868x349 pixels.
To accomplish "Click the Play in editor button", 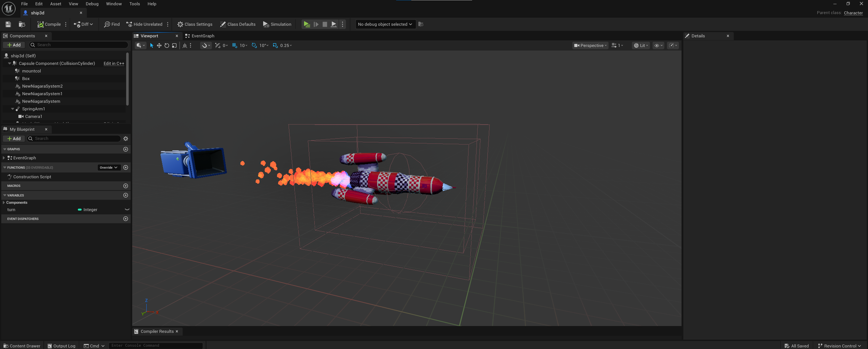I will 306,24.
